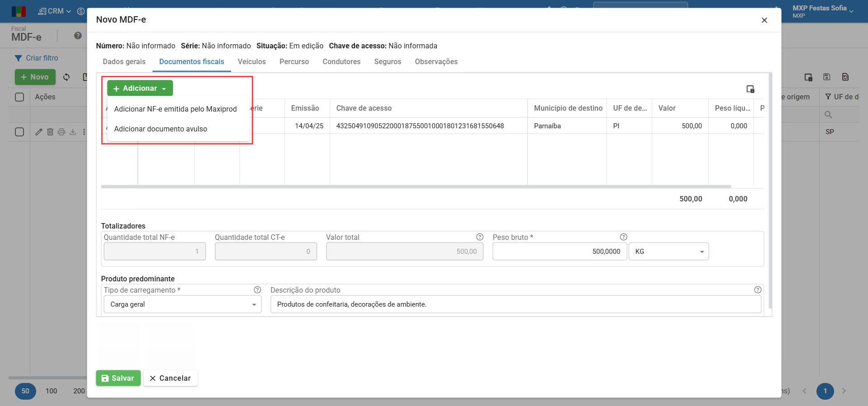Click the green Salvar button
This screenshot has height=406, width=868.
pyautogui.click(x=118, y=378)
